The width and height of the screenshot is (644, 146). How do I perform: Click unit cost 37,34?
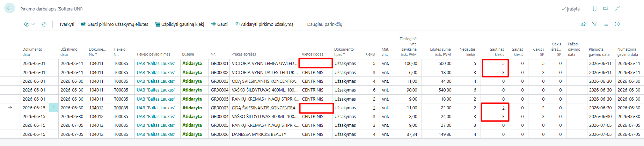(412, 134)
